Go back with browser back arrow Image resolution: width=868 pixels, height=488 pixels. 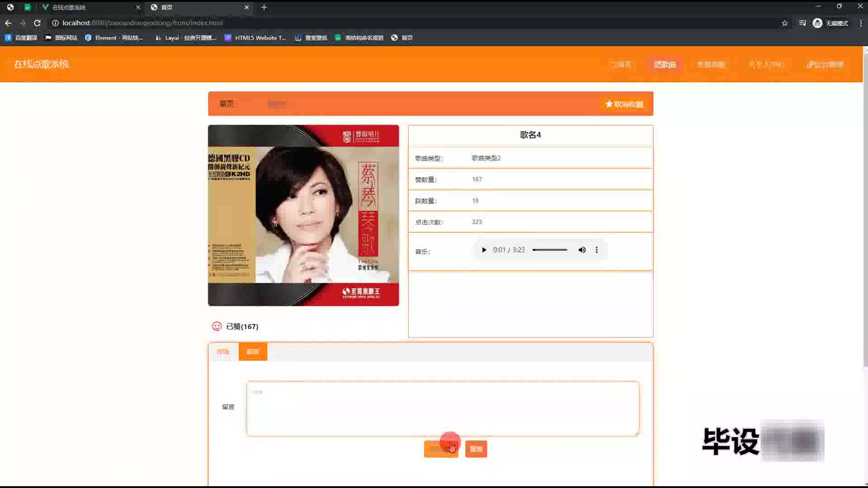pos(8,23)
